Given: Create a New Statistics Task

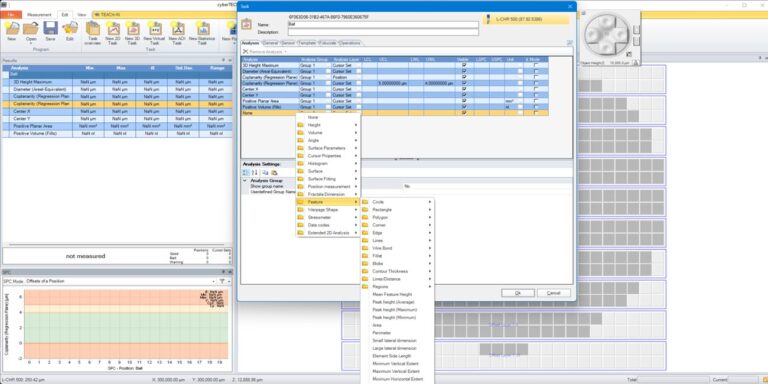Looking at the screenshot, I should coord(202,28).
